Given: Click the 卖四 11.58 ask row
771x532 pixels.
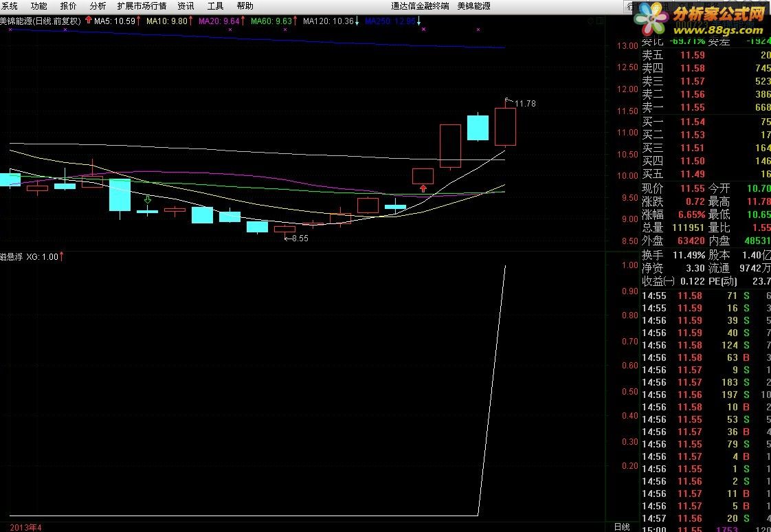Looking at the screenshot, I should click(x=706, y=68).
